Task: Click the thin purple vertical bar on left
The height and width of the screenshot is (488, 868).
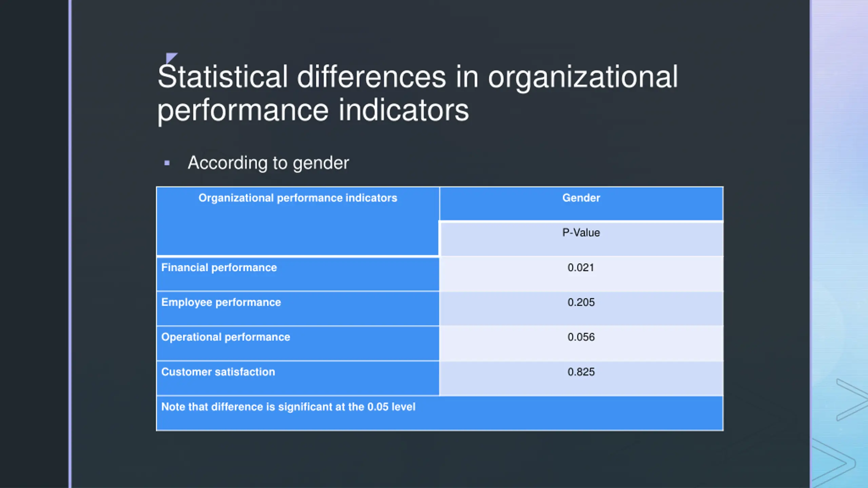Action: click(70, 244)
